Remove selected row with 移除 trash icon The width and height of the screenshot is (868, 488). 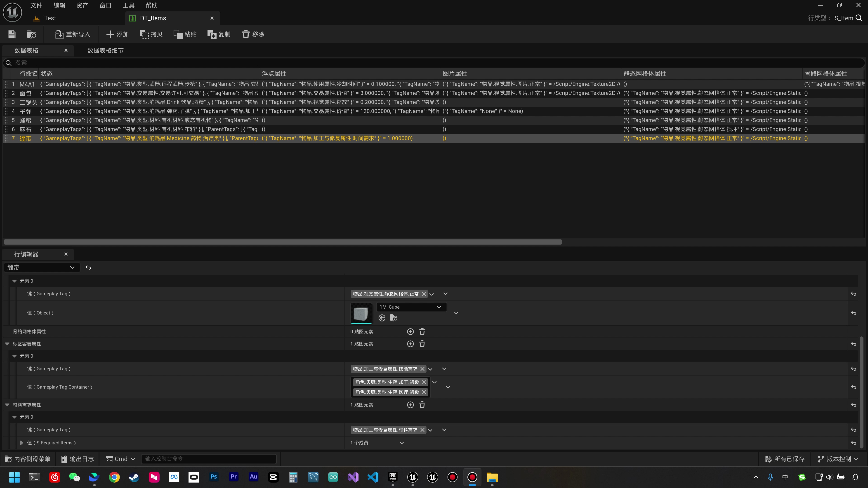pyautogui.click(x=253, y=34)
